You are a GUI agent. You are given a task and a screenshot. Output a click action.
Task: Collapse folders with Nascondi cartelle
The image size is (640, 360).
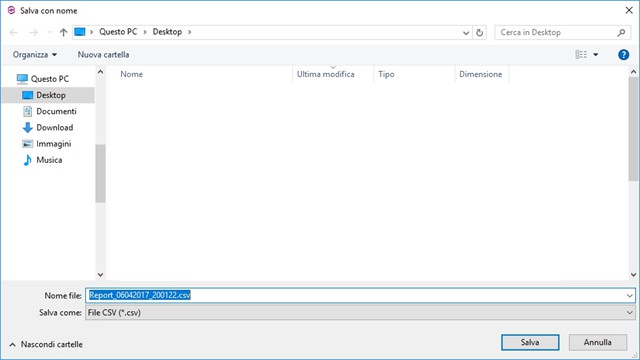(x=46, y=344)
